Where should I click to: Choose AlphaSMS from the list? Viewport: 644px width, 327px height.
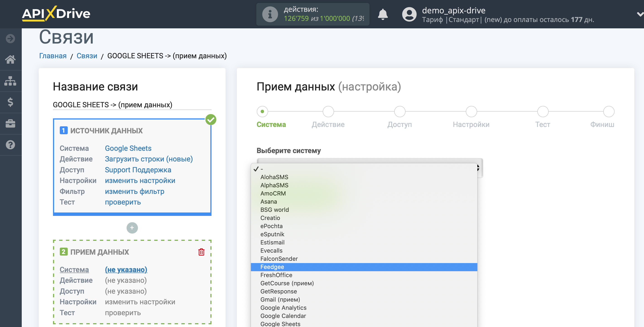point(364,185)
